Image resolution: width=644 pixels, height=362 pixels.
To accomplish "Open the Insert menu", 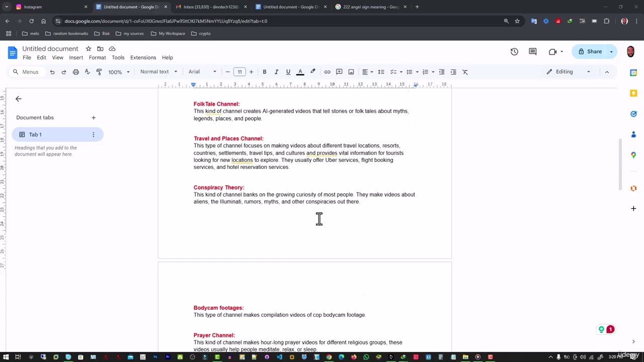I will pos(76,58).
